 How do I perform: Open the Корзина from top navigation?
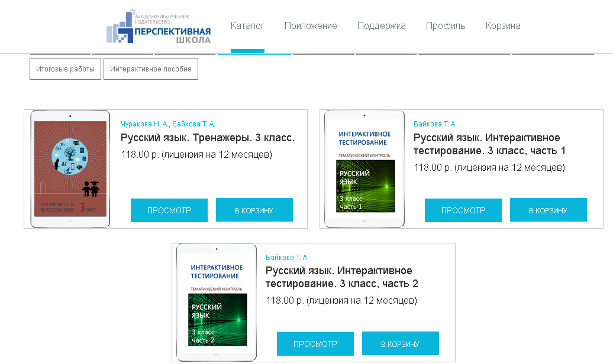pos(503,26)
